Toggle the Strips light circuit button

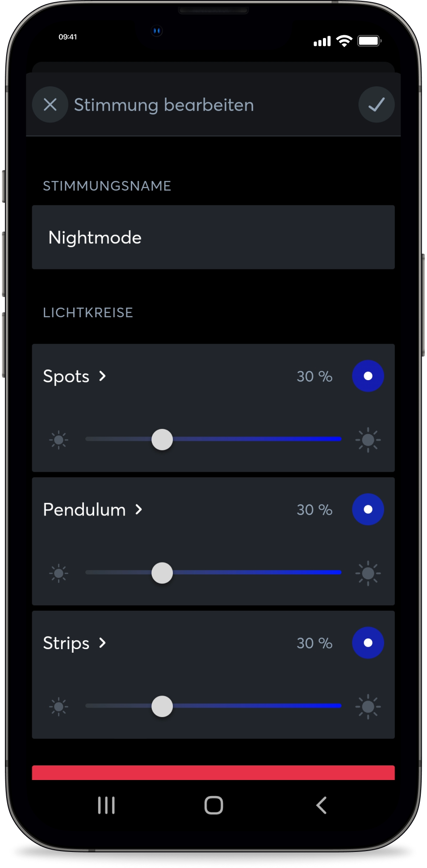[x=368, y=642]
